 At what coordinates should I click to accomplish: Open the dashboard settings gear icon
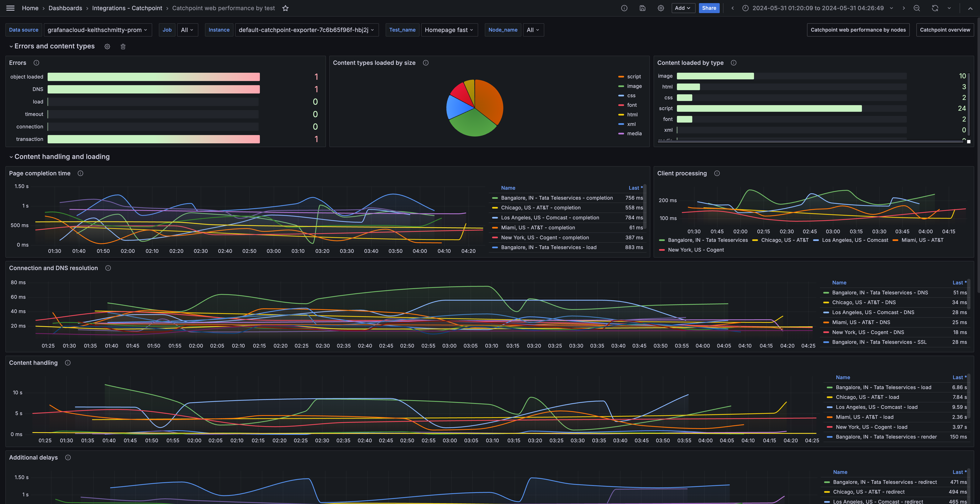[661, 8]
